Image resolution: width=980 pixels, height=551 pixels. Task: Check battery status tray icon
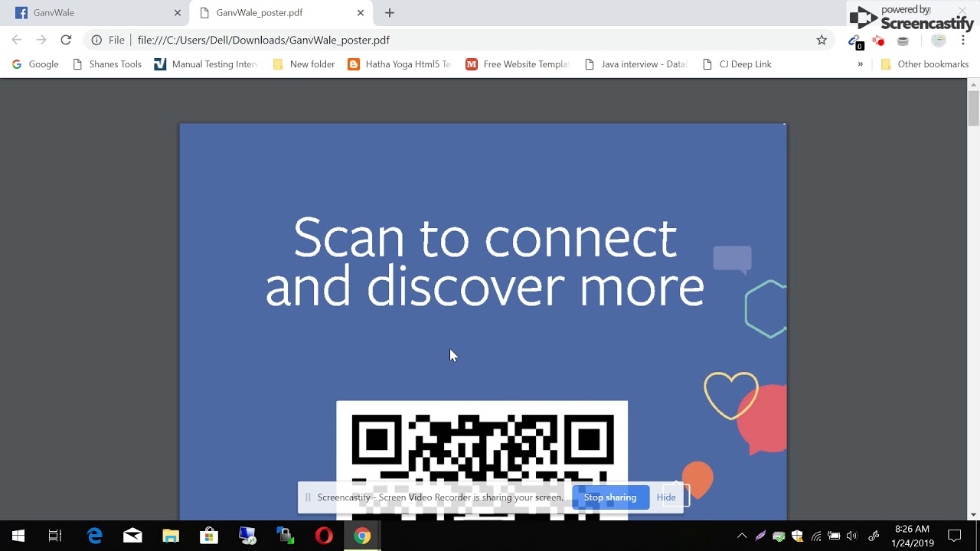click(x=835, y=536)
